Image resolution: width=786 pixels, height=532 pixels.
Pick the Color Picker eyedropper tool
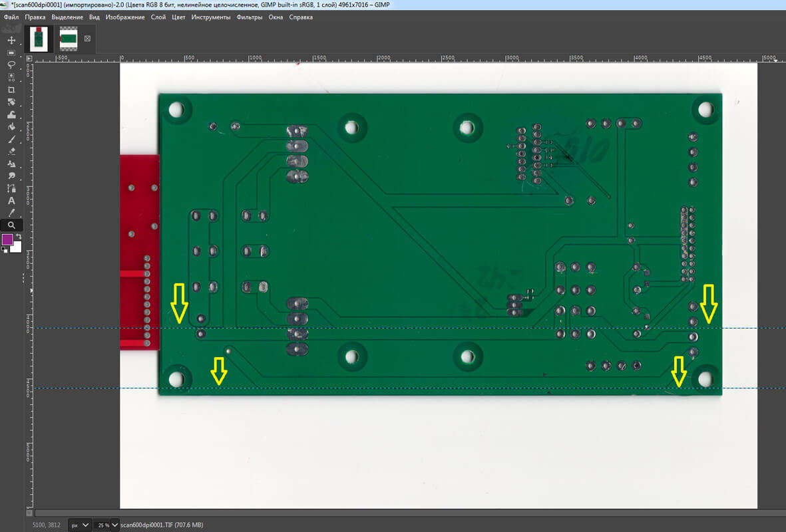[x=11, y=213]
